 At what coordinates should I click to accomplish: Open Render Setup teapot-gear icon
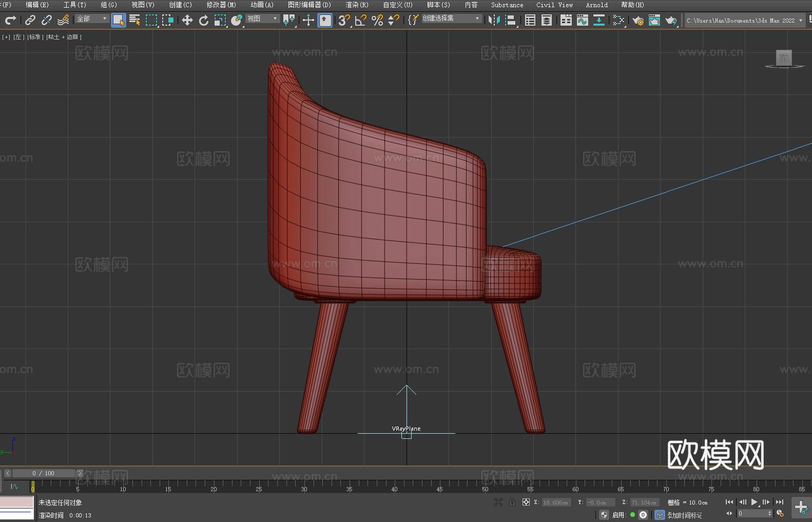click(638, 20)
